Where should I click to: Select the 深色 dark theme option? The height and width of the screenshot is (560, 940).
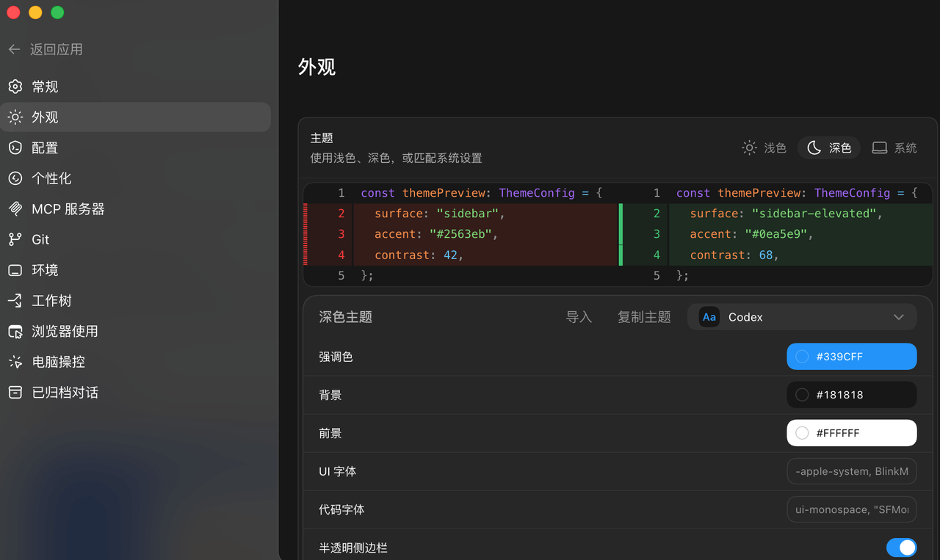pyautogui.click(x=829, y=148)
